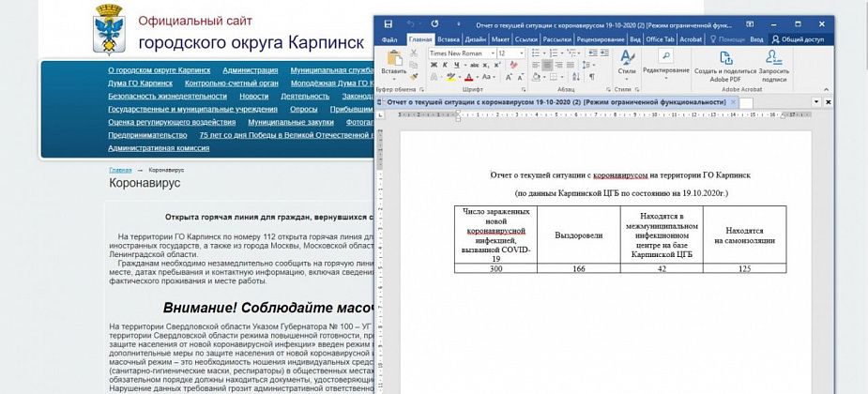Apply multilevel list

point(571,53)
